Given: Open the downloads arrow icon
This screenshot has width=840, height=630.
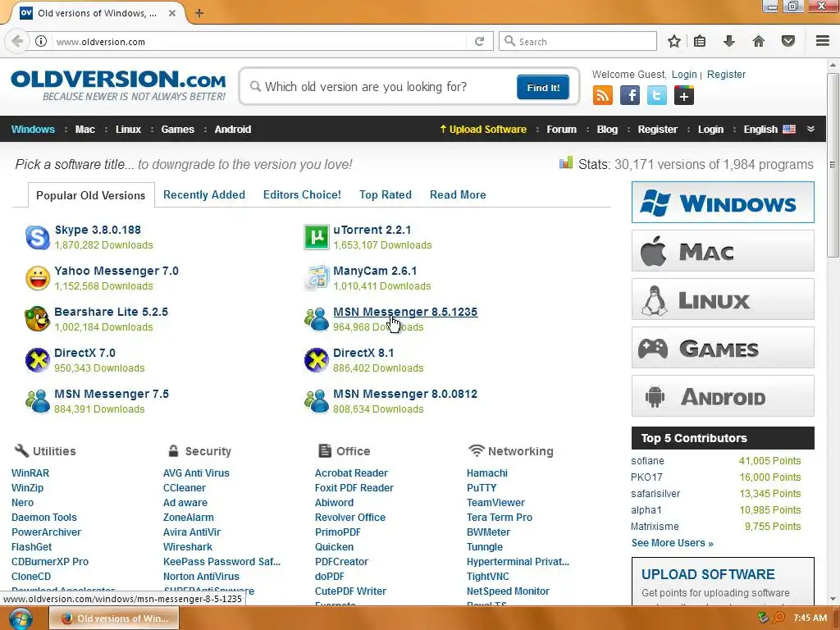Looking at the screenshot, I should (x=729, y=41).
